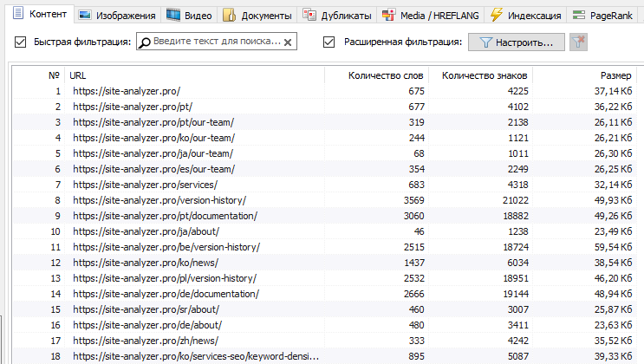
Task: Sort by the Размер column header
Action: pyautogui.click(x=584, y=75)
